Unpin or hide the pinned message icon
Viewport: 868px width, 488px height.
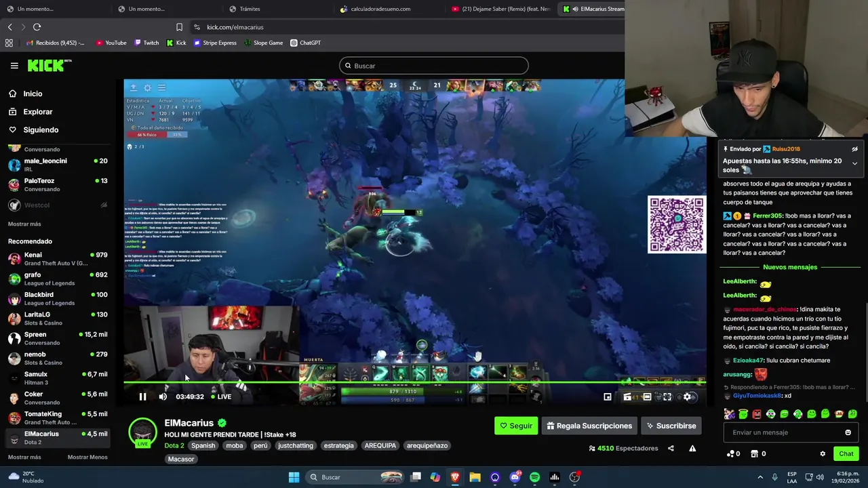click(x=854, y=149)
